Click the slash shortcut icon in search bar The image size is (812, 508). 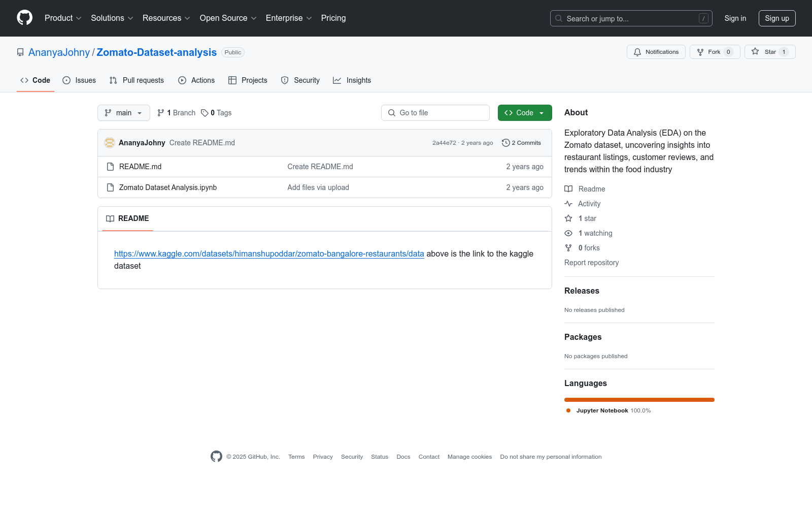pos(703,18)
